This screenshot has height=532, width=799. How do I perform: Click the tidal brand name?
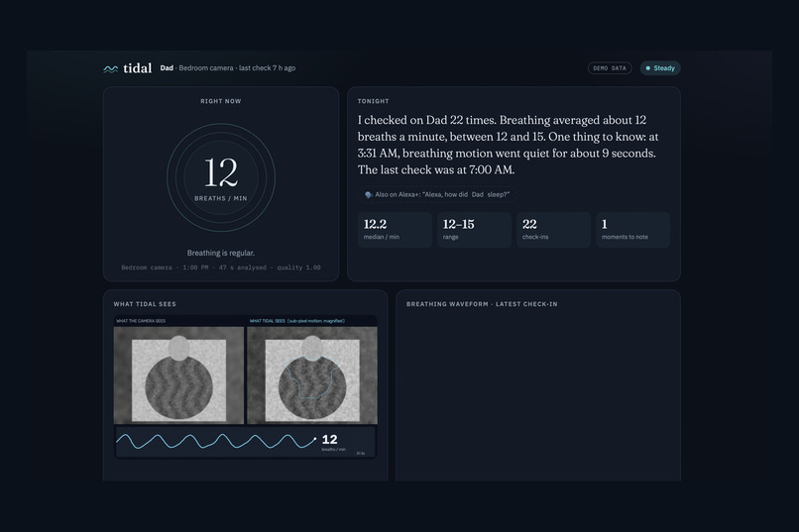tap(138, 68)
